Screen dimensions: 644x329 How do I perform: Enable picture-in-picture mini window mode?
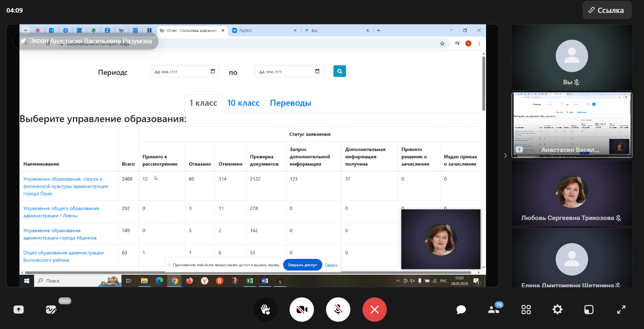point(589,310)
